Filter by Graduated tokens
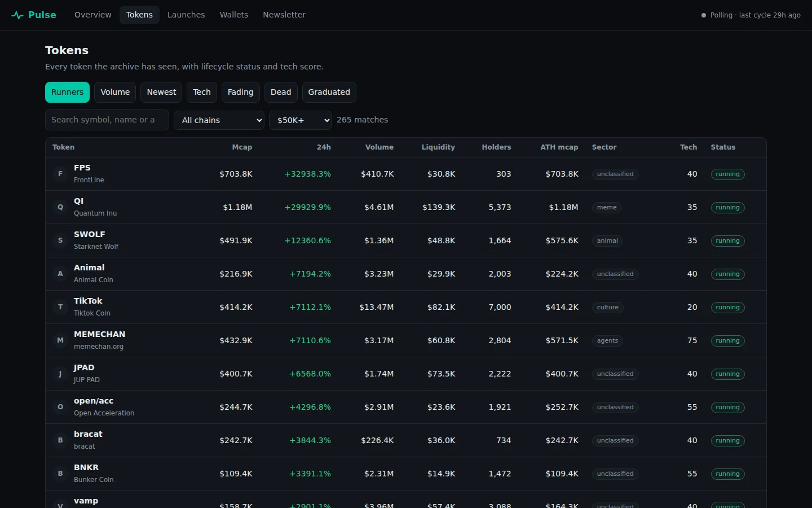This screenshot has height=508, width=812. click(x=329, y=92)
